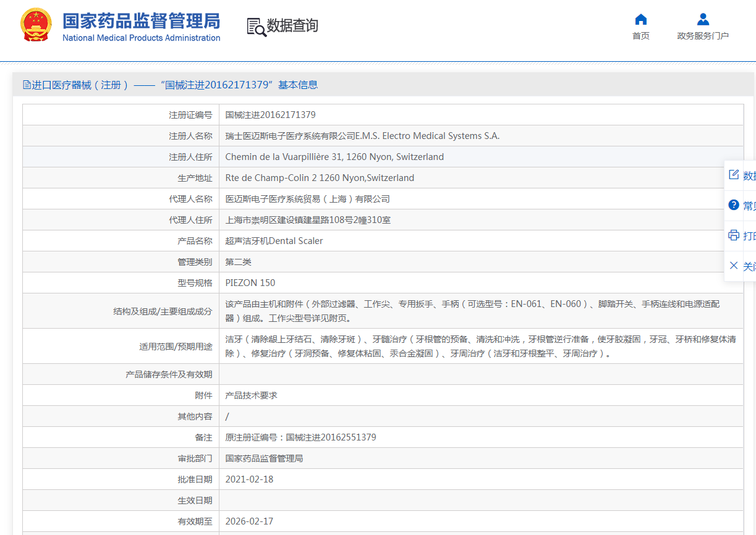Click the 生产地址 row label
Screen dimensions: 756x535
[195, 178]
